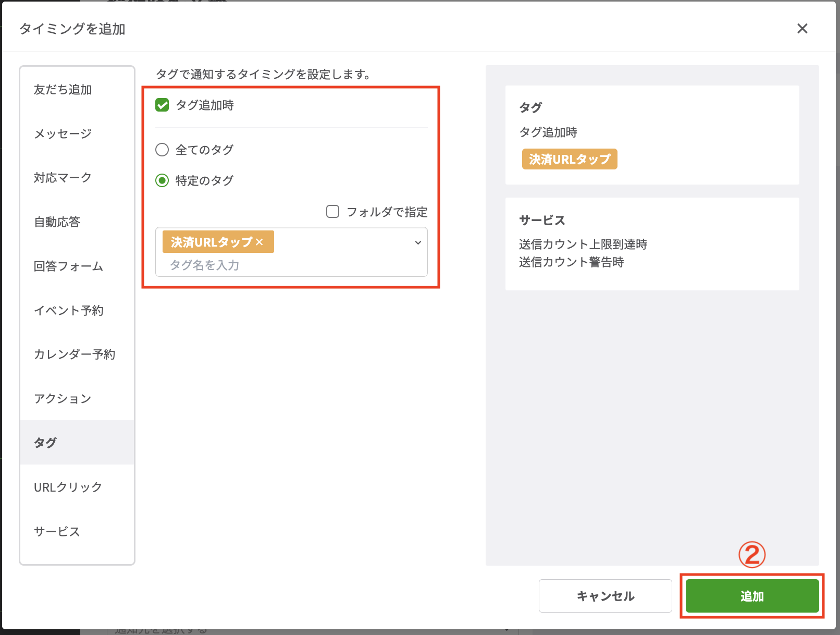
Task: Close the タイミングを追加 dialog
Action: 802,29
